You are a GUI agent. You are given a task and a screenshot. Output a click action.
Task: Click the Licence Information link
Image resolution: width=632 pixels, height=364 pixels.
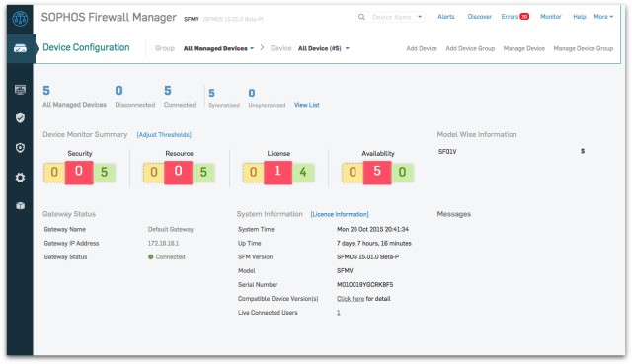tap(340, 214)
